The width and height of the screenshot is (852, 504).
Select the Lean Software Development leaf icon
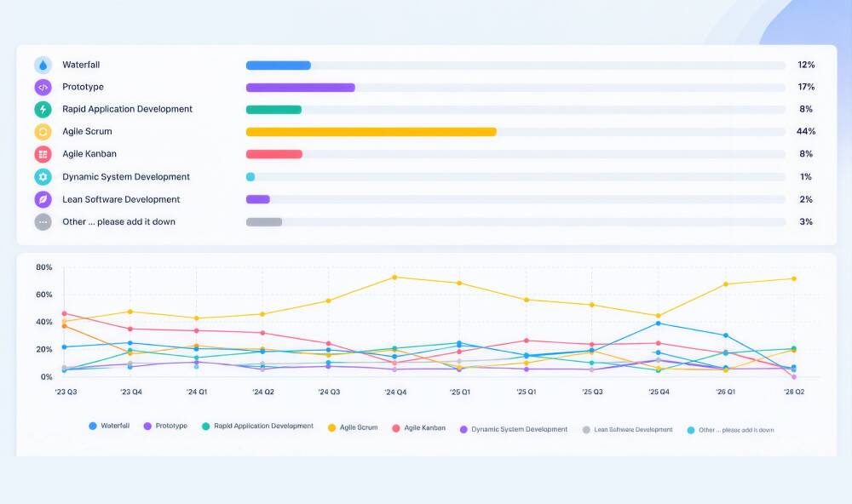43,199
